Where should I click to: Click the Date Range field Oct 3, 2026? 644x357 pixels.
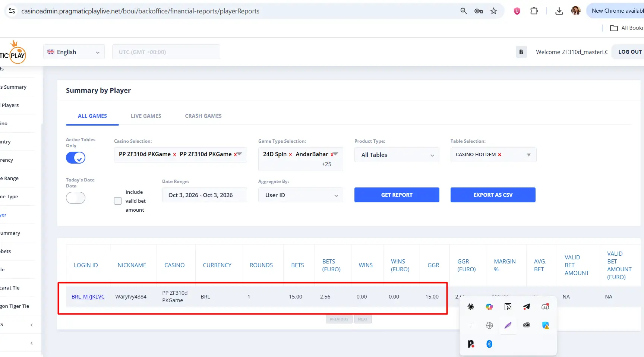coord(204,195)
